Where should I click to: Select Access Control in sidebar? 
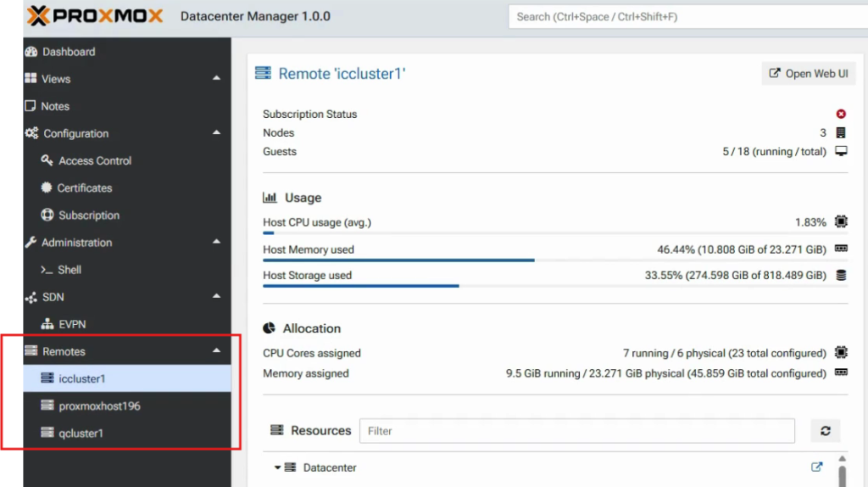94,160
